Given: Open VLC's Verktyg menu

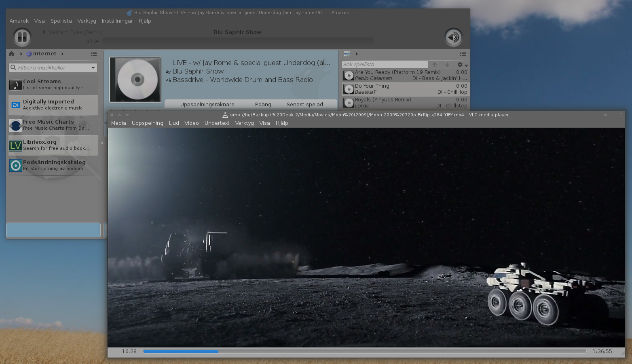Looking at the screenshot, I should click(x=244, y=123).
